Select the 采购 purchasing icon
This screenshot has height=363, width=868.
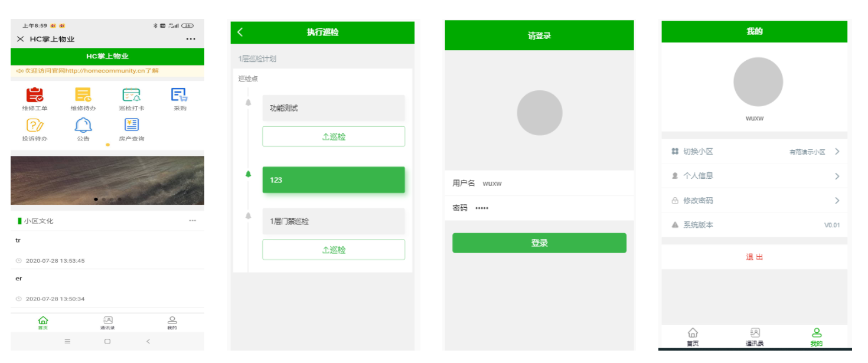tap(180, 94)
